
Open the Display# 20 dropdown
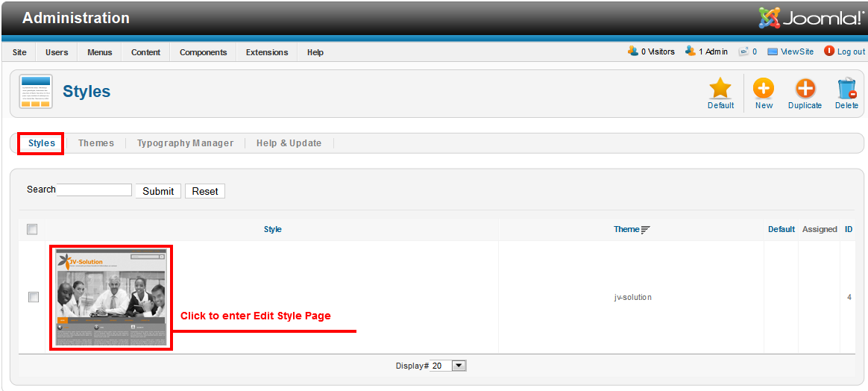point(449,366)
